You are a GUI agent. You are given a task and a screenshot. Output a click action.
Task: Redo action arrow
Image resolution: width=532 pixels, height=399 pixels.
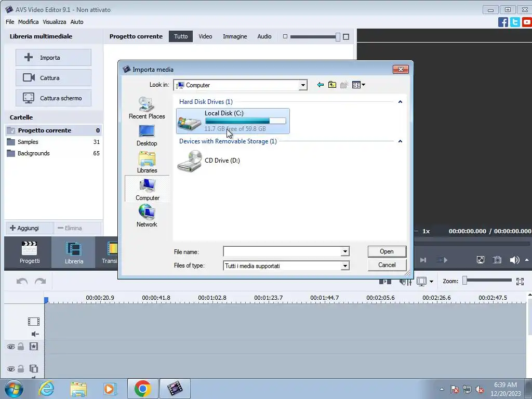tap(40, 281)
